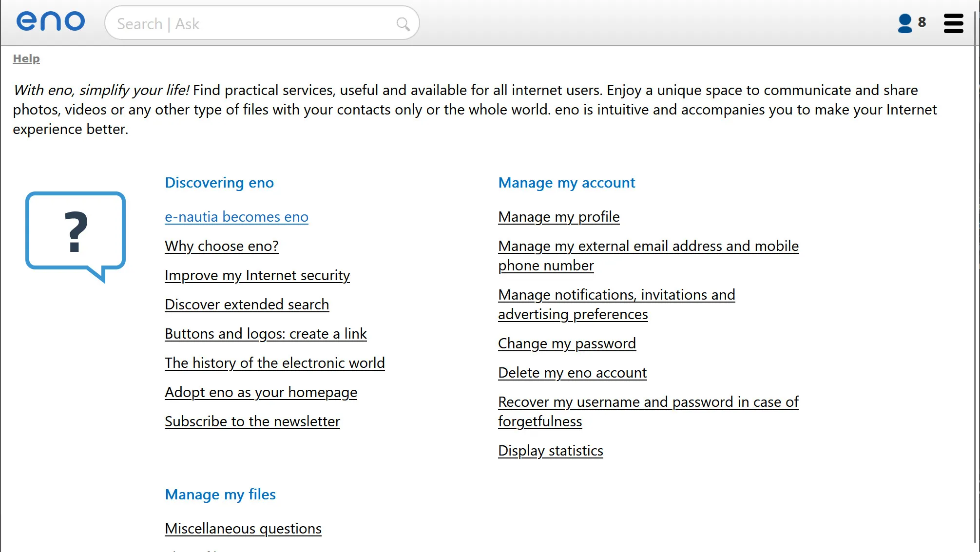Open notifications and advertising preferences link
This screenshot has height=552, width=980.
pos(616,305)
